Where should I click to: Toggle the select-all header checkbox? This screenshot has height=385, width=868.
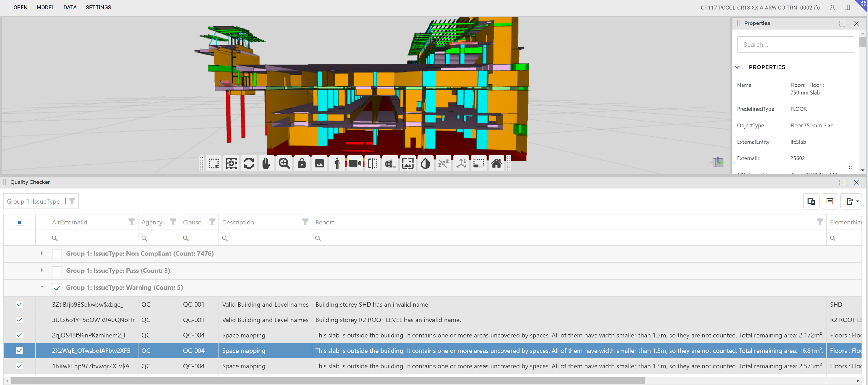click(x=19, y=222)
